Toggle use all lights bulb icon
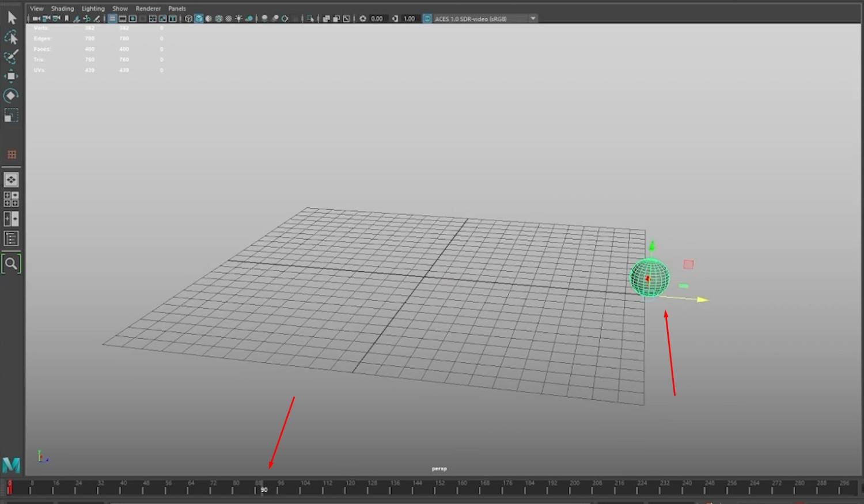The image size is (864, 504). (x=238, y=18)
